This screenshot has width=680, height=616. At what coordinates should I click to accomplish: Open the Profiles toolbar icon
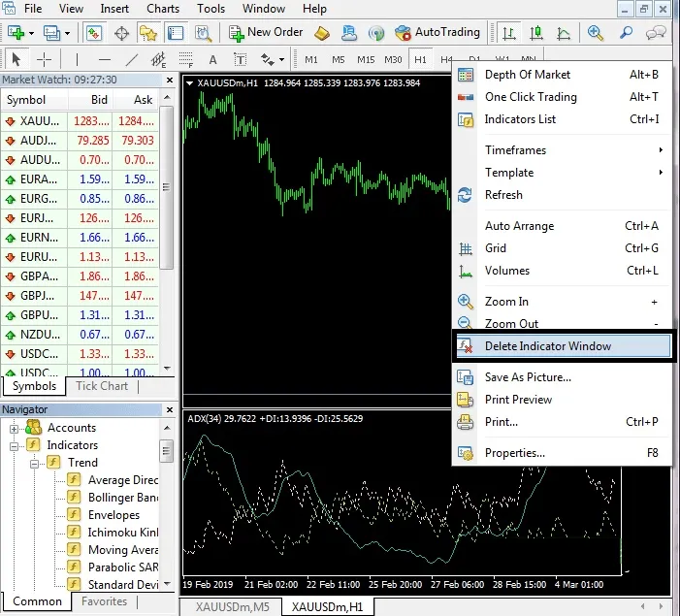(x=51, y=33)
